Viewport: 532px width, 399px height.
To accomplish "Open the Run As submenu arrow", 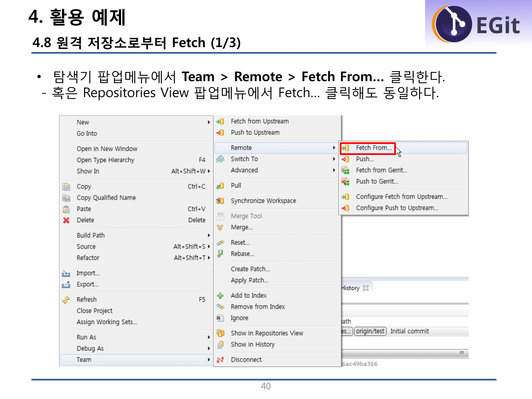I will pos(209,337).
